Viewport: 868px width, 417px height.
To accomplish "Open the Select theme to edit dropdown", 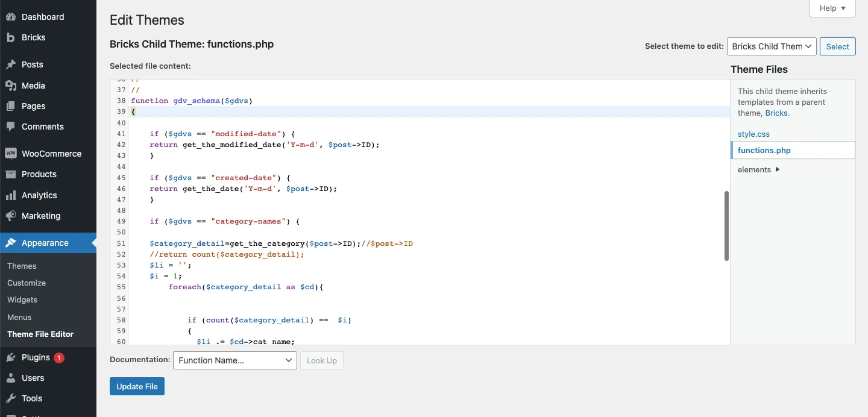I will point(772,46).
